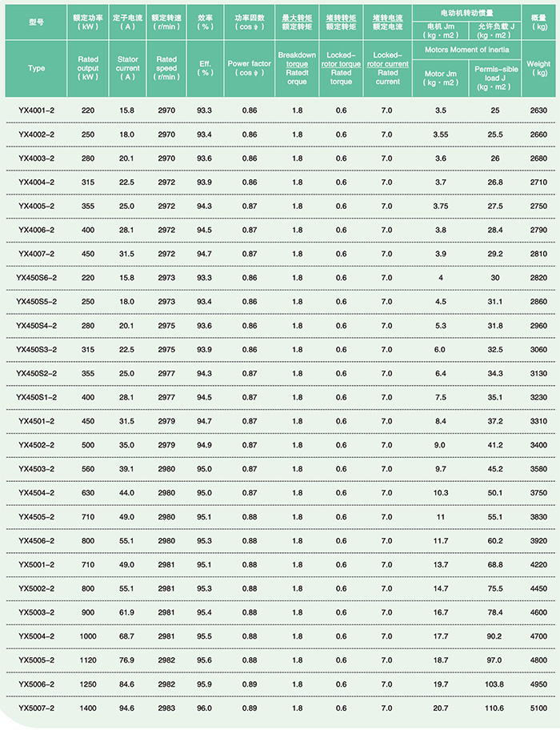The height and width of the screenshot is (730, 560).
Task: Select the weight value 5100
Action: pyautogui.click(x=538, y=708)
